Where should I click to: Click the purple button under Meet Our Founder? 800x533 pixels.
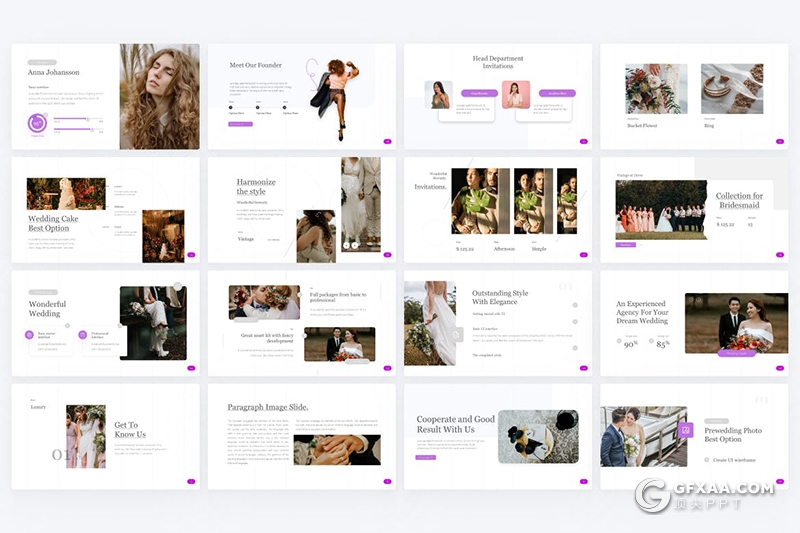(240, 124)
